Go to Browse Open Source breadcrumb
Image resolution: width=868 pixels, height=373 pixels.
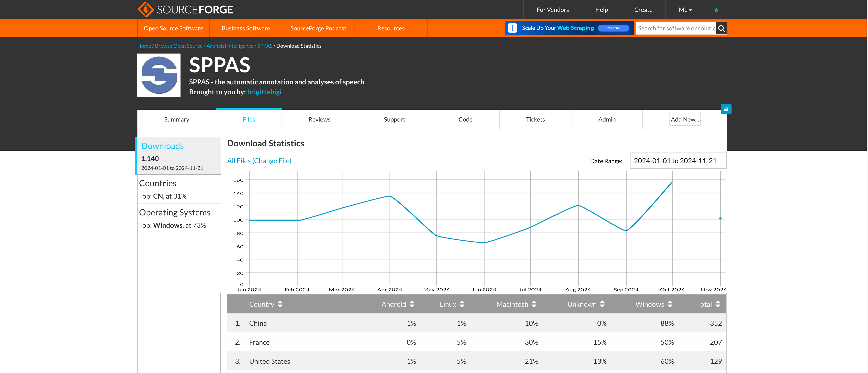[179, 46]
